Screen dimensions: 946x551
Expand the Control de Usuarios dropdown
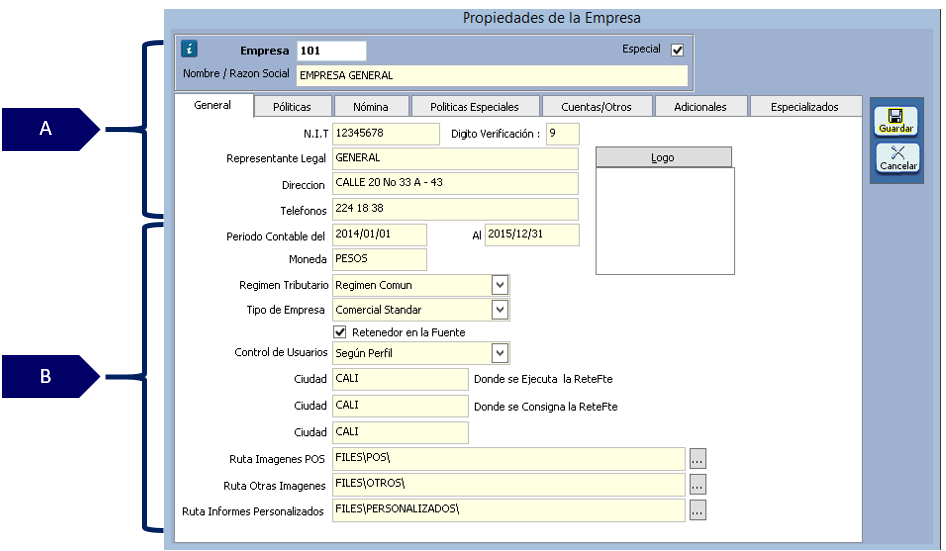point(500,352)
